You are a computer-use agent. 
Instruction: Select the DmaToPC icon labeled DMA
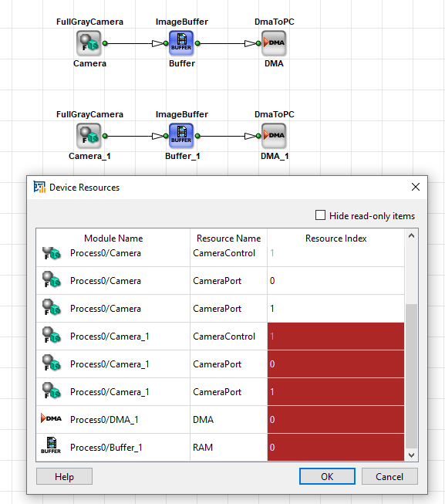point(274,43)
